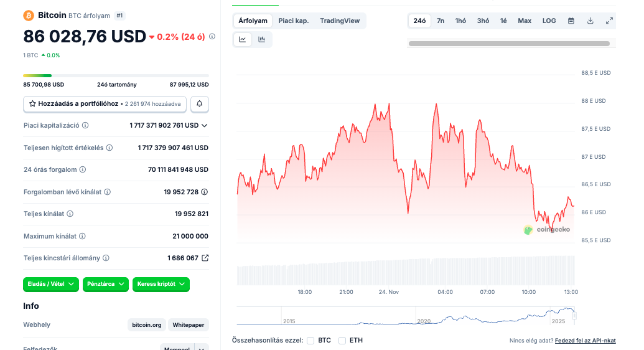Select the 1é time range
644x350 pixels.
pos(503,21)
